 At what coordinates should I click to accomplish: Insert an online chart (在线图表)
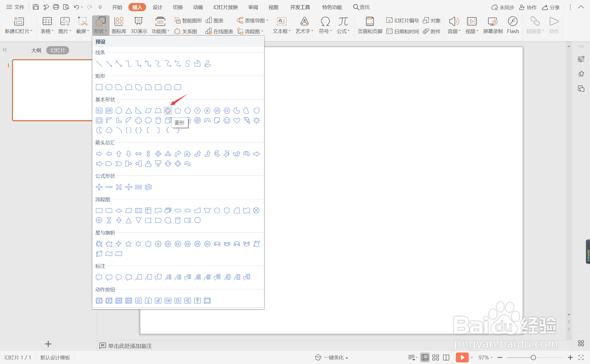tap(219, 31)
